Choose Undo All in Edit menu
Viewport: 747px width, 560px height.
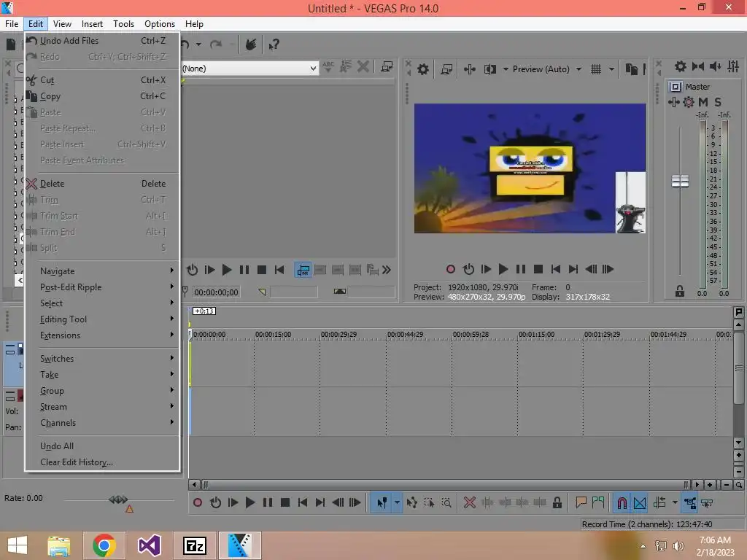pyautogui.click(x=102, y=446)
